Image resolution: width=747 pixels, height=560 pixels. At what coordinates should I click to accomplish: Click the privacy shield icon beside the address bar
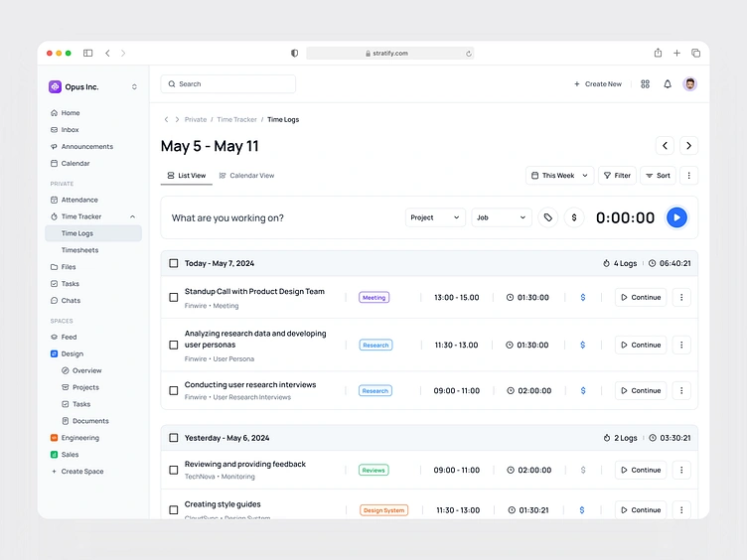(x=294, y=53)
